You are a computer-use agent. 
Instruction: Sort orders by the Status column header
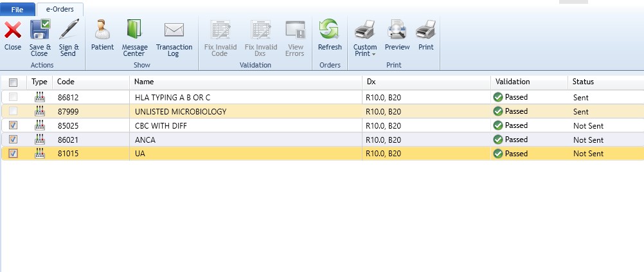(584, 82)
